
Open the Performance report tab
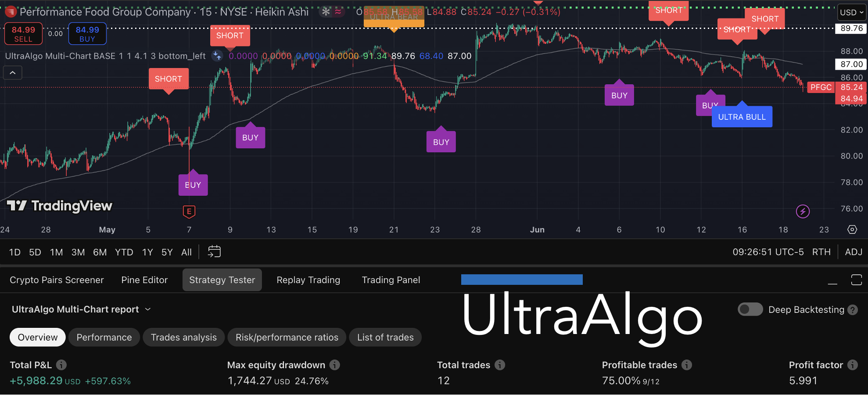104,337
